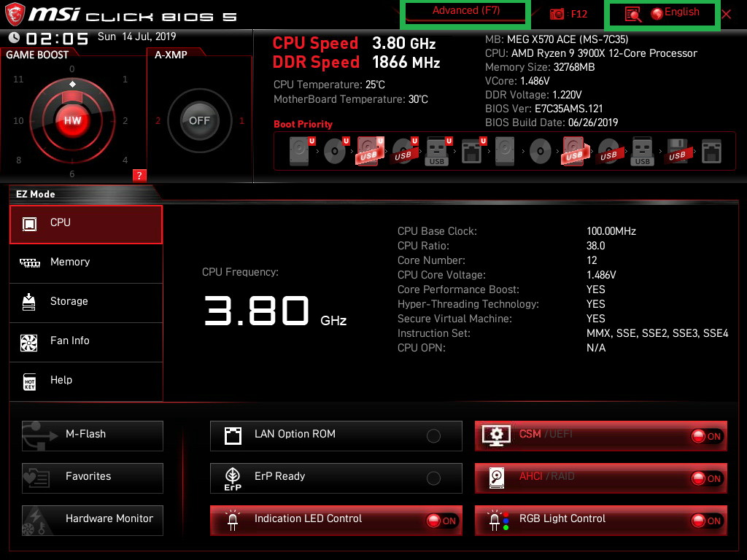Launch the M-Flash utility
Viewport: 747px width, 560px height.
click(93, 436)
